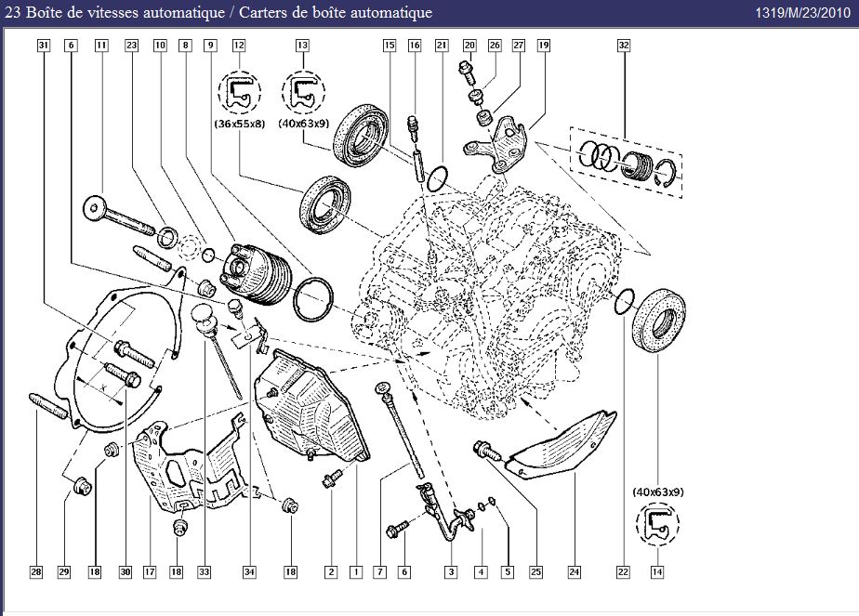
Task: Select part label 33
Action: (x=204, y=572)
